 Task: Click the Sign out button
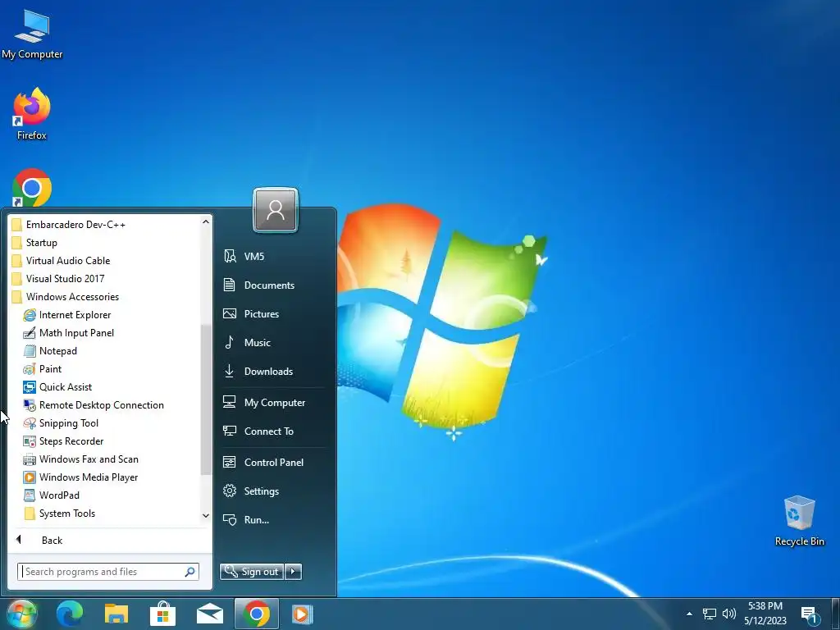[x=252, y=572]
